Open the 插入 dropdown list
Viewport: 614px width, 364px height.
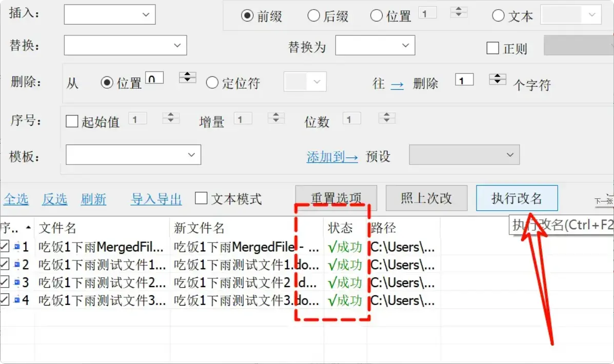tap(146, 14)
